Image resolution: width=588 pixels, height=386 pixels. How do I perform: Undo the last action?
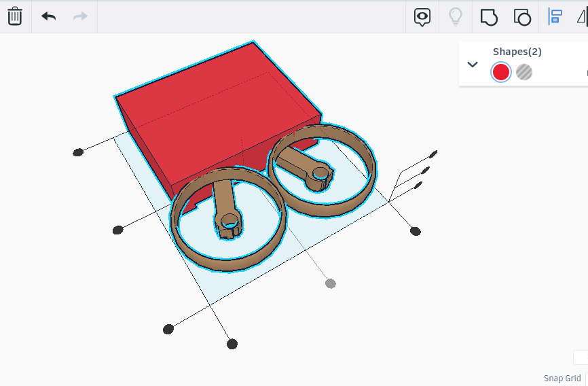(x=49, y=16)
